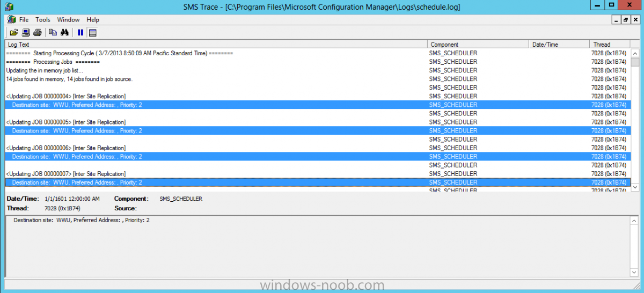Click the Find binoculars icon
The image size is (644, 293).
click(64, 32)
